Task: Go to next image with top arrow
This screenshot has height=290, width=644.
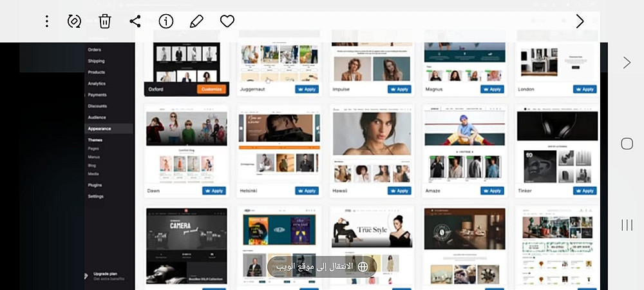Action: 580,21
